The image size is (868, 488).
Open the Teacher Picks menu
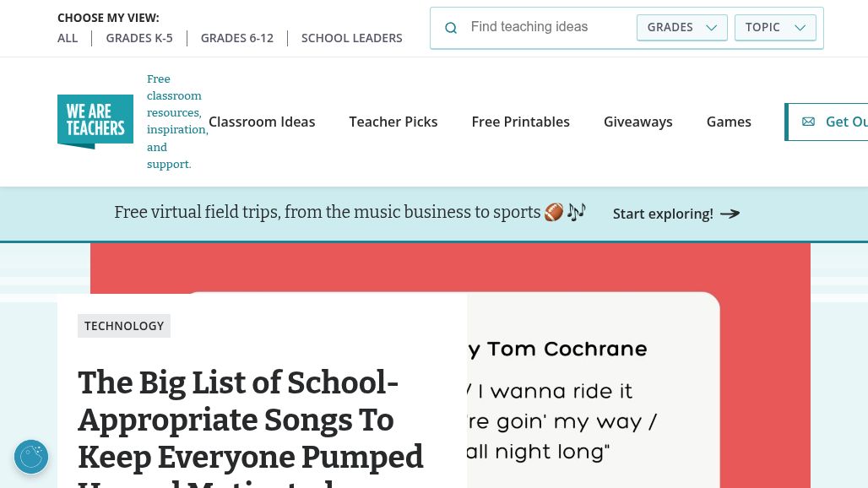coord(393,122)
